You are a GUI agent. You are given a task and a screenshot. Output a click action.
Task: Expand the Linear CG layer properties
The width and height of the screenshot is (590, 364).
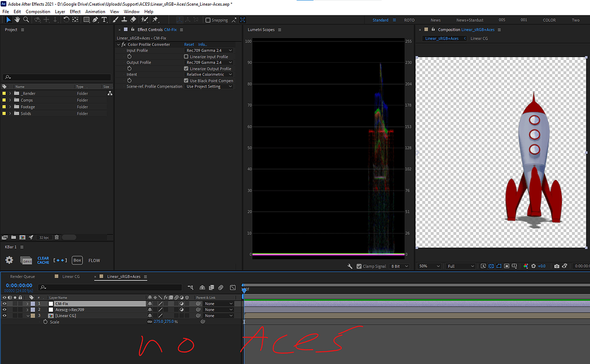point(28,315)
